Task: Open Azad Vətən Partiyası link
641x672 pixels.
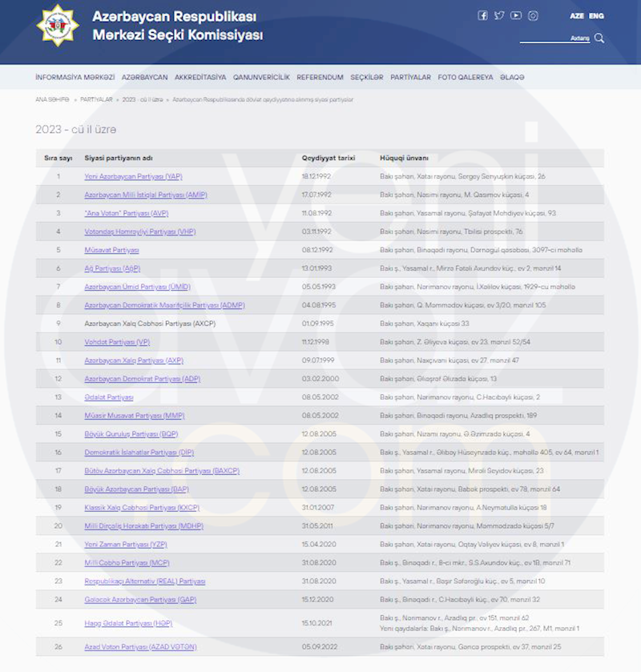Action: coord(140,646)
